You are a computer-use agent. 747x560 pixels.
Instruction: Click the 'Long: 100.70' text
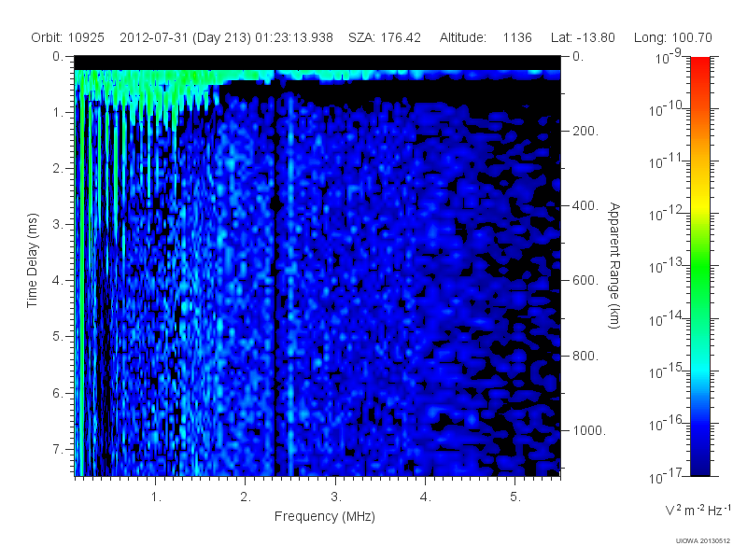(672, 37)
